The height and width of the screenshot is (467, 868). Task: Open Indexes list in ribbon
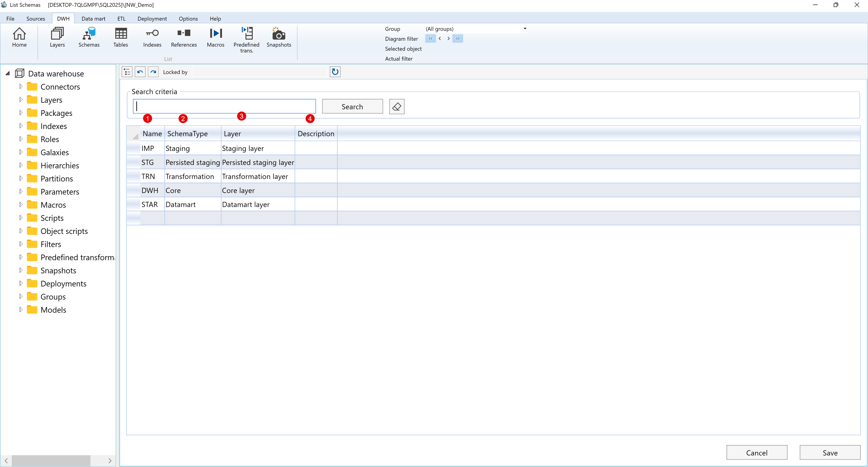click(x=152, y=37)
